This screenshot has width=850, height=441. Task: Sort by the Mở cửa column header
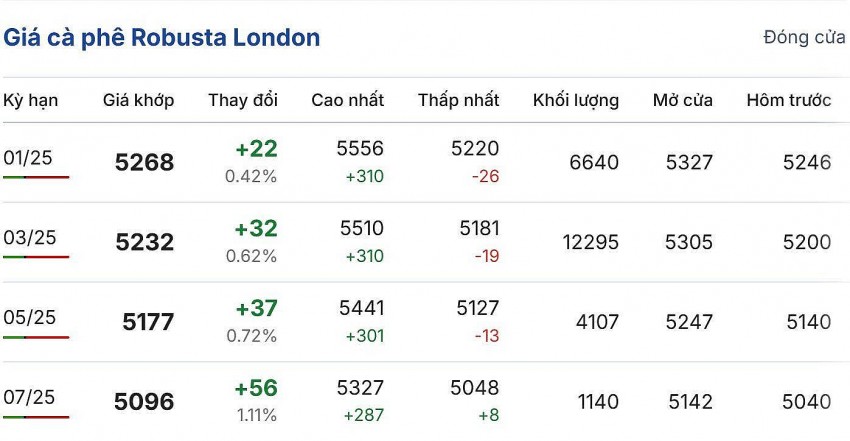[683, 100]
